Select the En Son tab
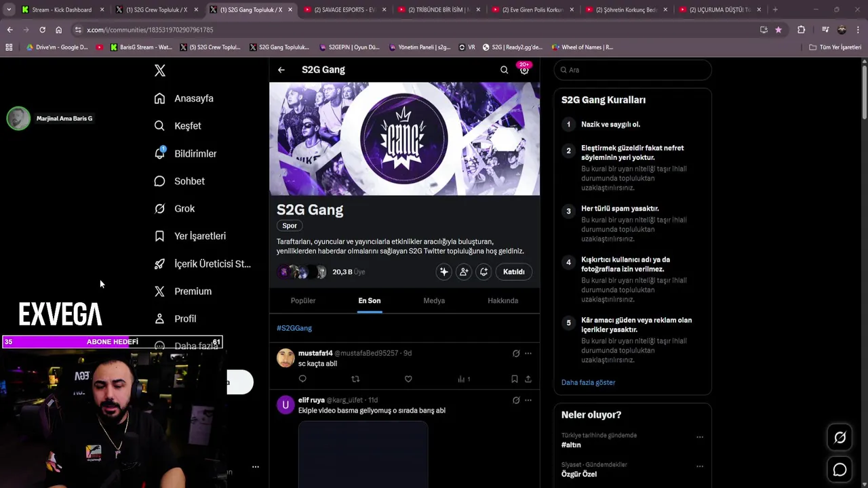Image resolution: width=868 pixels, height=488 pixels. tap(370, 301)
